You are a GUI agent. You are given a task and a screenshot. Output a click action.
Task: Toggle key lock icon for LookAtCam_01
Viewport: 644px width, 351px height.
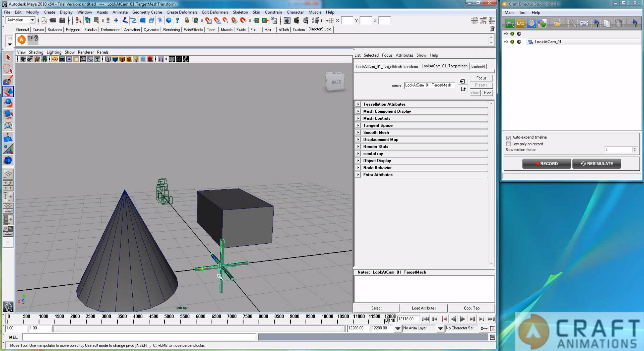[506, 42]
